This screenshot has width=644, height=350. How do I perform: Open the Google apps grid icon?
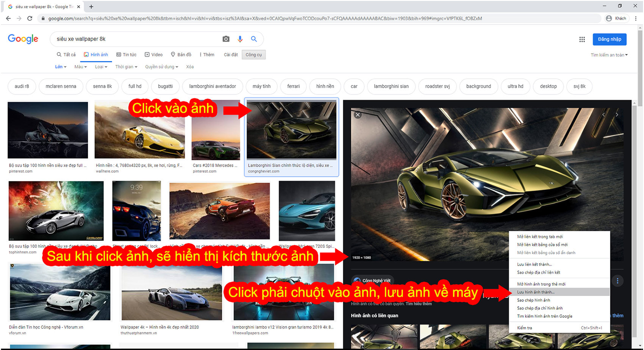pos(582,39)
